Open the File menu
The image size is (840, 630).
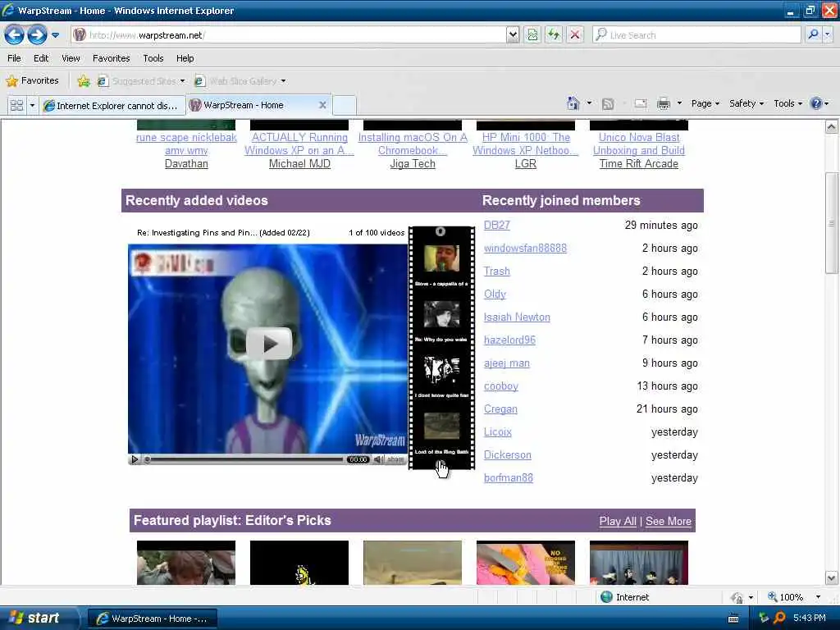[15, 58]
